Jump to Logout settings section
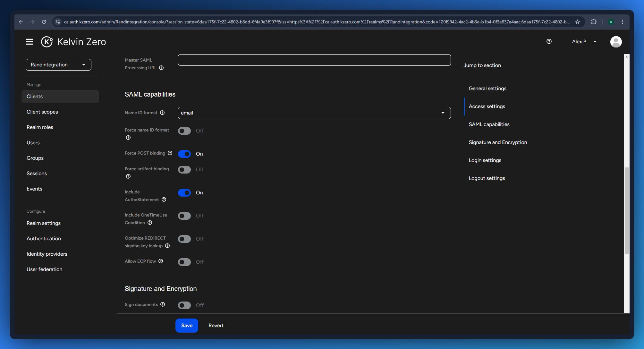 pyautogui.click(x=487, y=178)
